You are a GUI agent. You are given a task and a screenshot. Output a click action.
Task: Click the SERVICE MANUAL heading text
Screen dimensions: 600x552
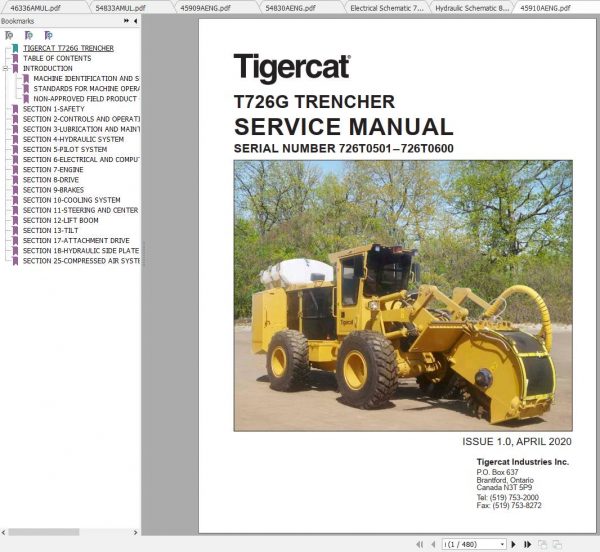coord(343,127)
